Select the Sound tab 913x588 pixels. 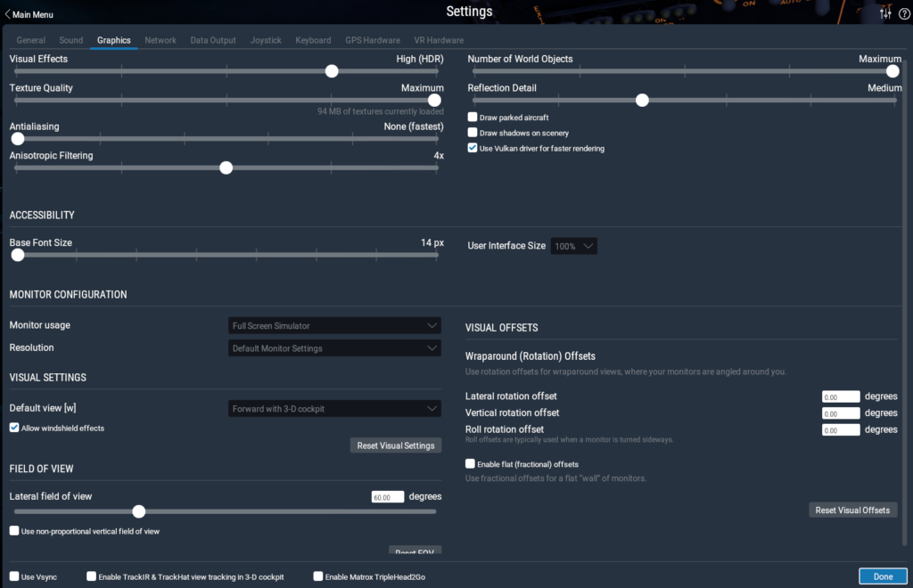71,40
